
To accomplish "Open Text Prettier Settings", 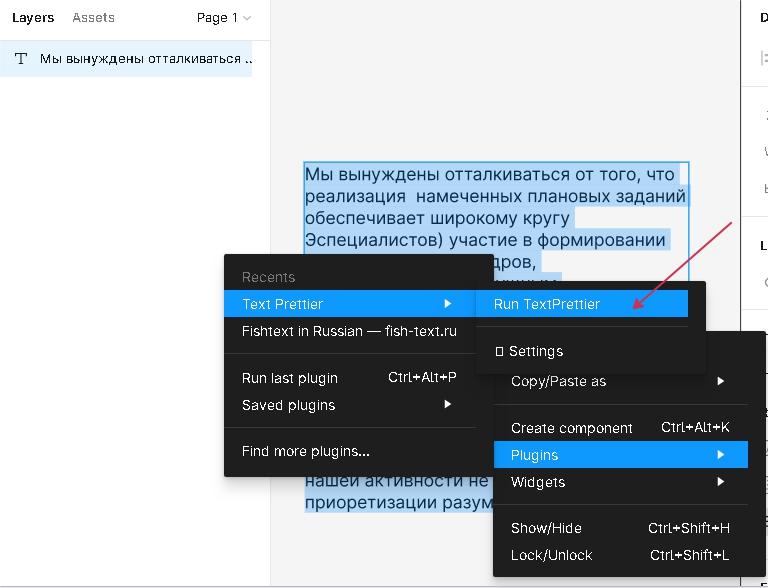I will tap(535, 352).
